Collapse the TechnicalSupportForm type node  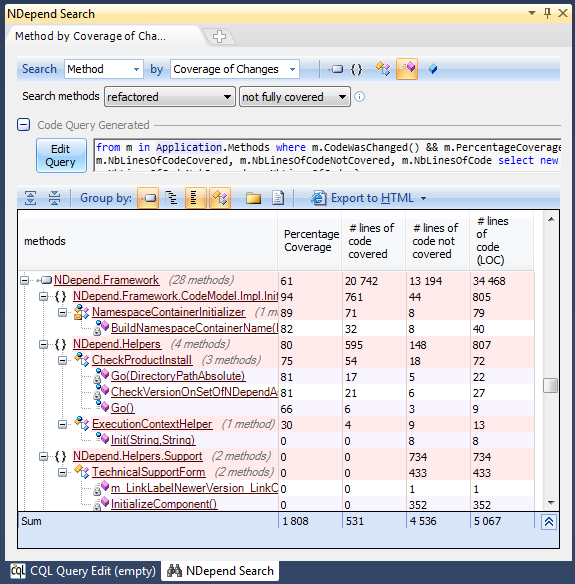[x=63, y=473]
